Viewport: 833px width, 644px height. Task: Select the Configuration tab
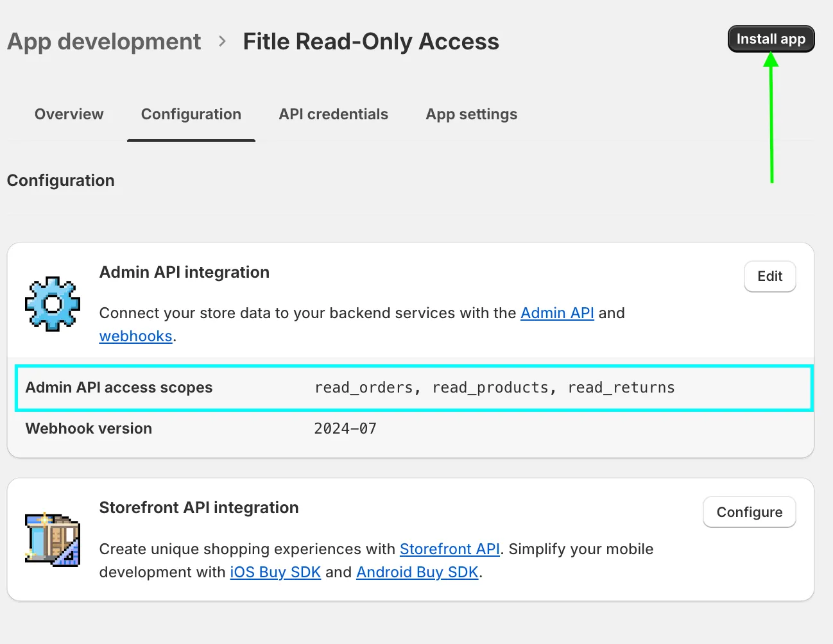coord(191,114)
